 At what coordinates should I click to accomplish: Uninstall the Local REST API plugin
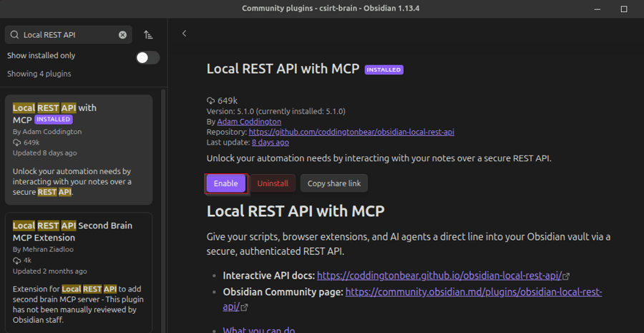[273, 183]
